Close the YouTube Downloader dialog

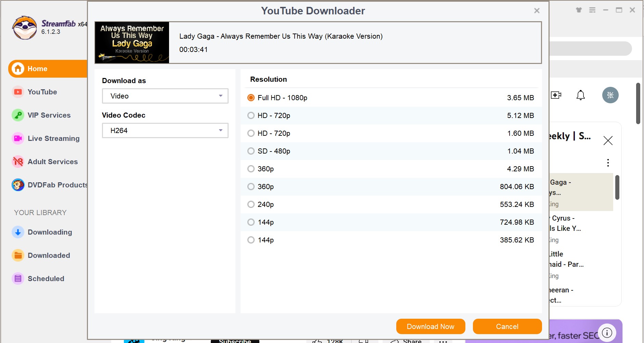(537, 11)
